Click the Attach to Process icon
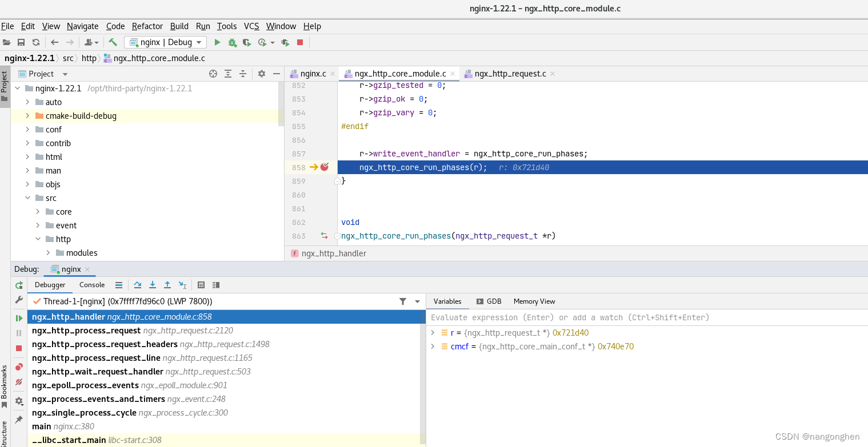The width and height of the screenshot is (868, 447). (285, 42)
